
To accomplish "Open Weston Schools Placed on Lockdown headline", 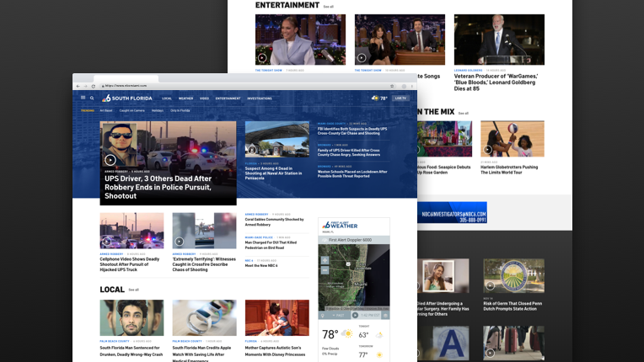I will 352,173.
